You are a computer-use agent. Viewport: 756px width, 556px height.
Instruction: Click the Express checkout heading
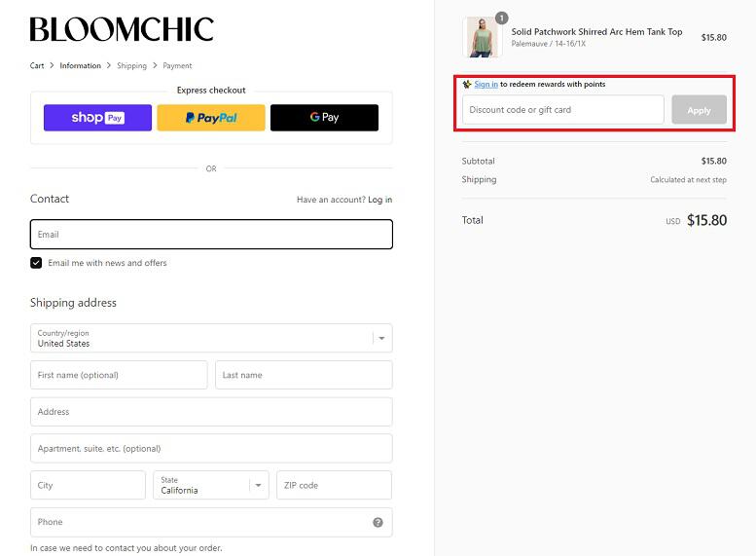coord(211,91)
